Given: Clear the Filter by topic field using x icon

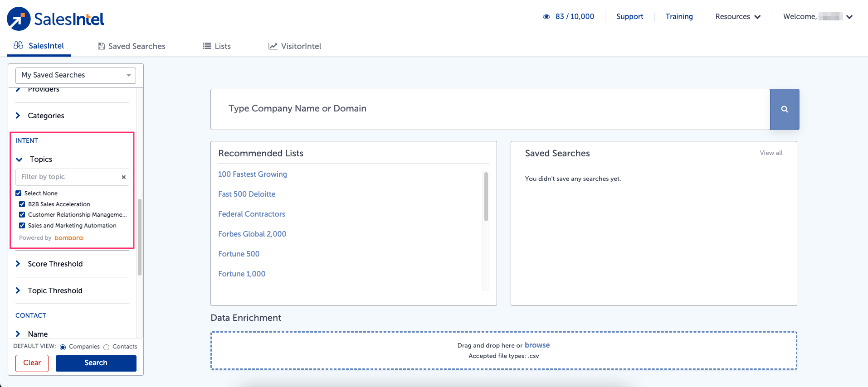Looking at the screenshot, I should 123,177.
